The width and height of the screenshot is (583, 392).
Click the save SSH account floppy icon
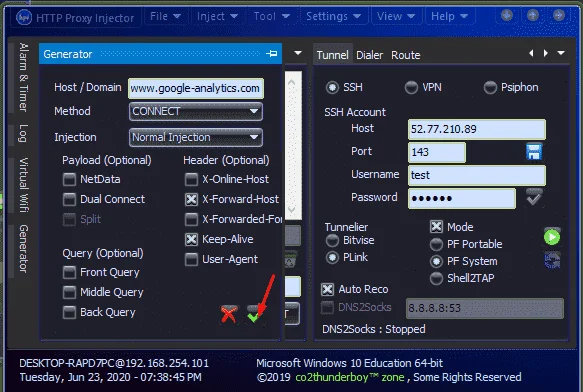pos(534,152)
